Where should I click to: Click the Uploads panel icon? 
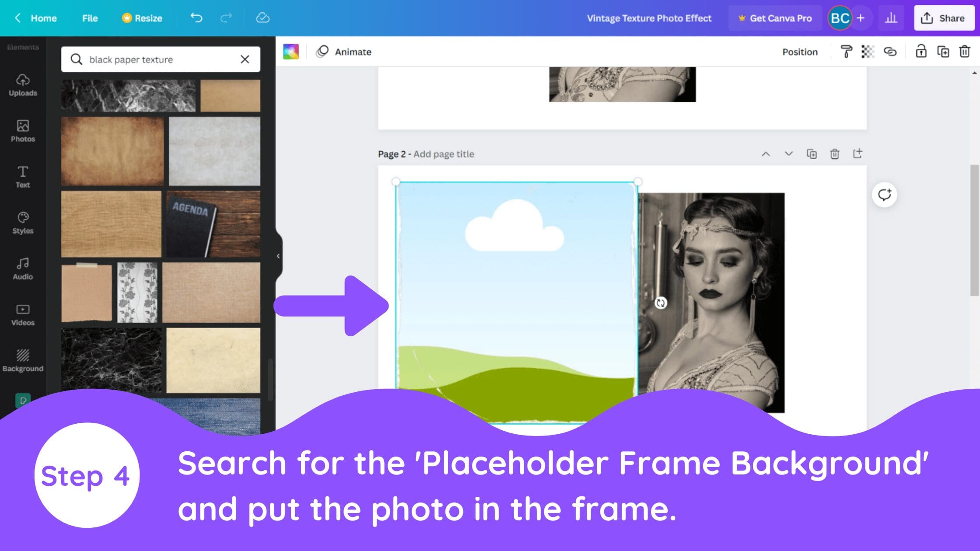[x=22, y=85]
